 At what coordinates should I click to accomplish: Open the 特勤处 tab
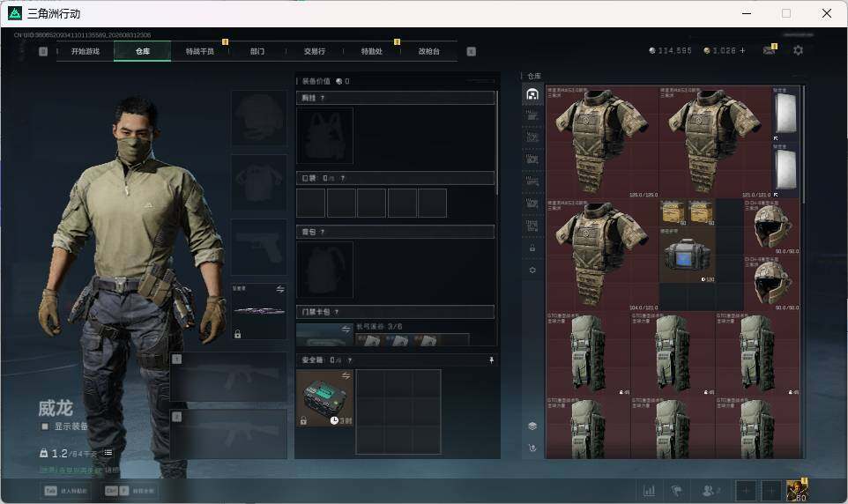[371, 51]
